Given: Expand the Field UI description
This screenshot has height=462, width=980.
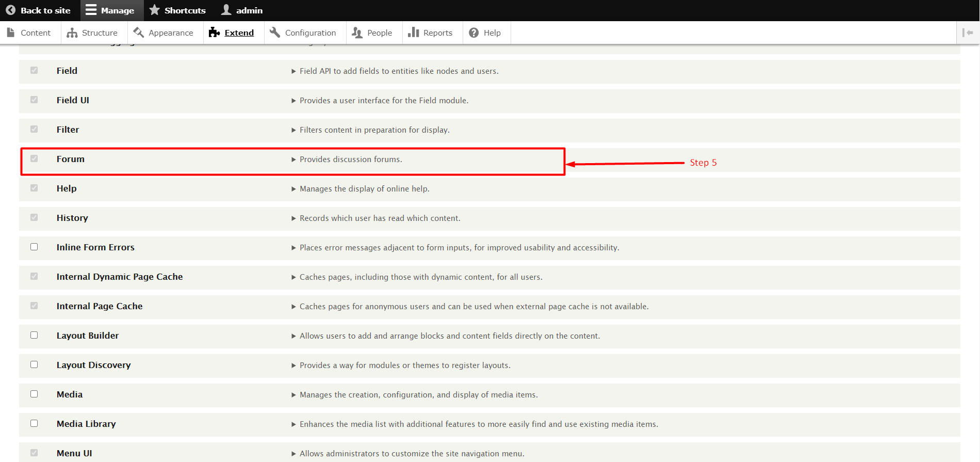Looking at the screenshot, I should point(293,101).
